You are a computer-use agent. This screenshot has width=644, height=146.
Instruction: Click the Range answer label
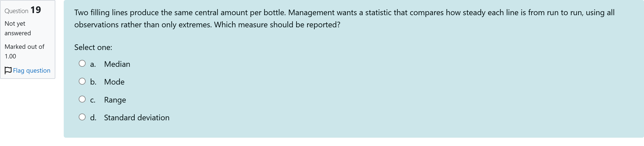pyautogui.click(x=115, y=100)
